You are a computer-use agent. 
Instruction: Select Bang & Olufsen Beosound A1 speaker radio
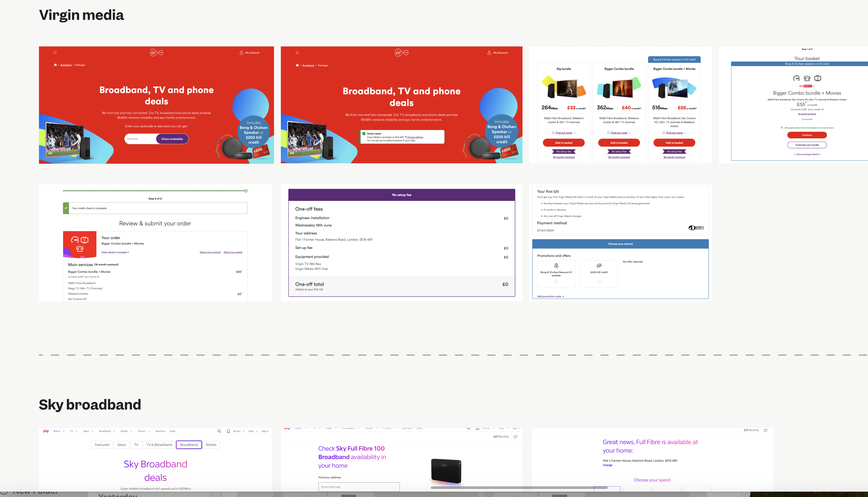point(556,282)
